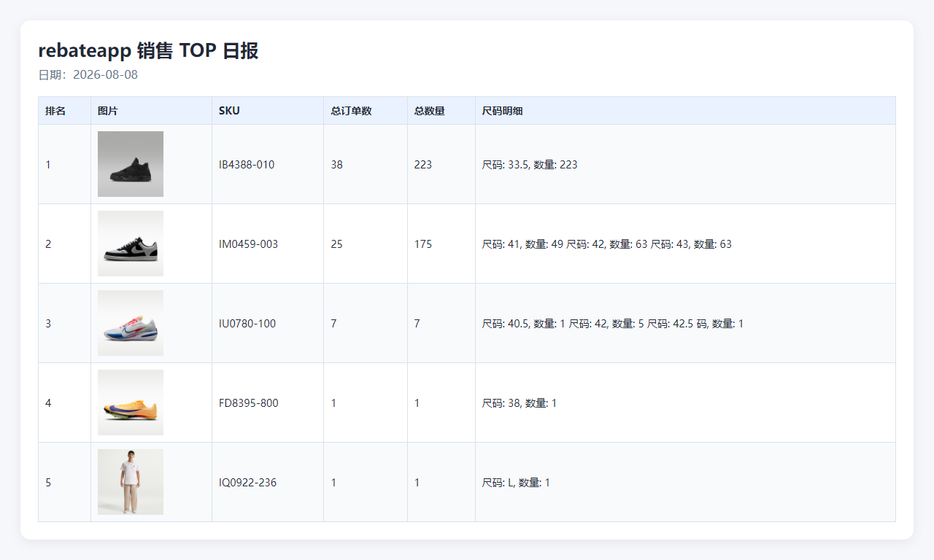Select SKU text IM0459-003
This screenshot has width=934, height=560.
pyautogui.click(x=248, y=244)
